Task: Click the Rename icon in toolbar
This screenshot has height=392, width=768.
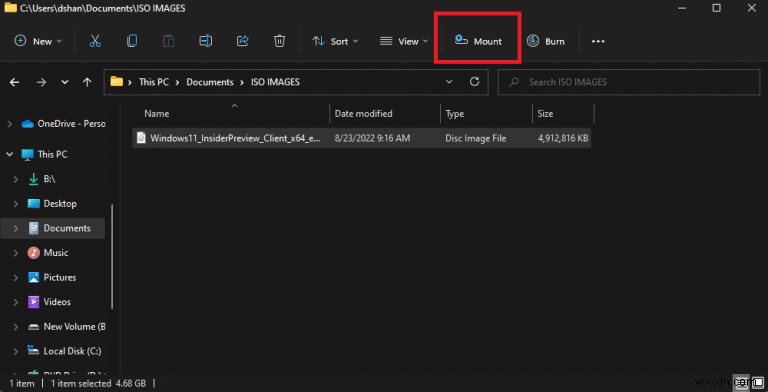Action: tap(206, 41)
